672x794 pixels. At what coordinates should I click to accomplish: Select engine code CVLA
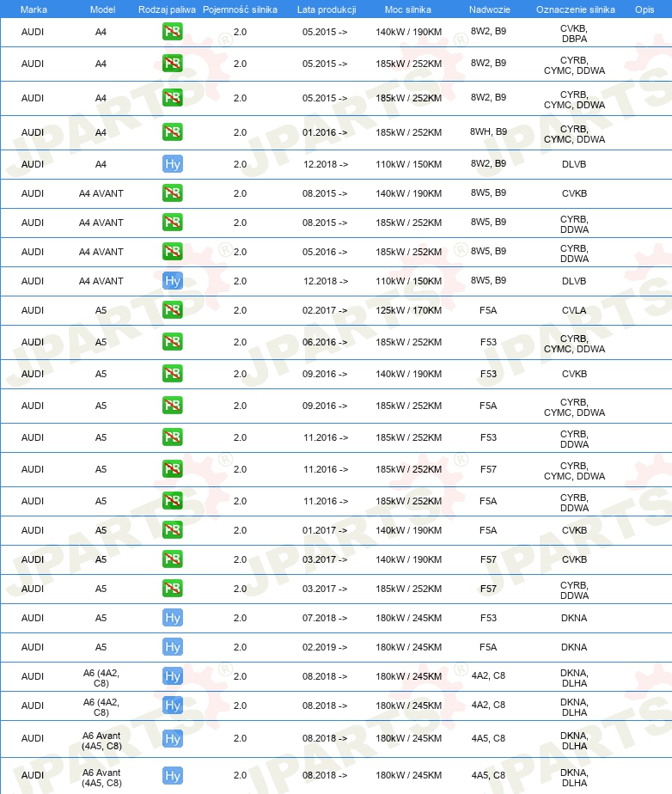[574, 310]
